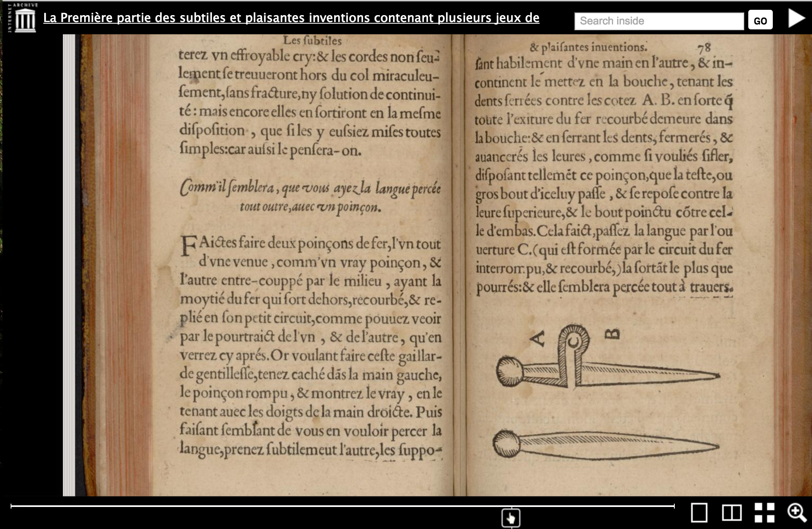Click the navigation slider track
This screenshot has height=529, width=812.
point(342,506)
